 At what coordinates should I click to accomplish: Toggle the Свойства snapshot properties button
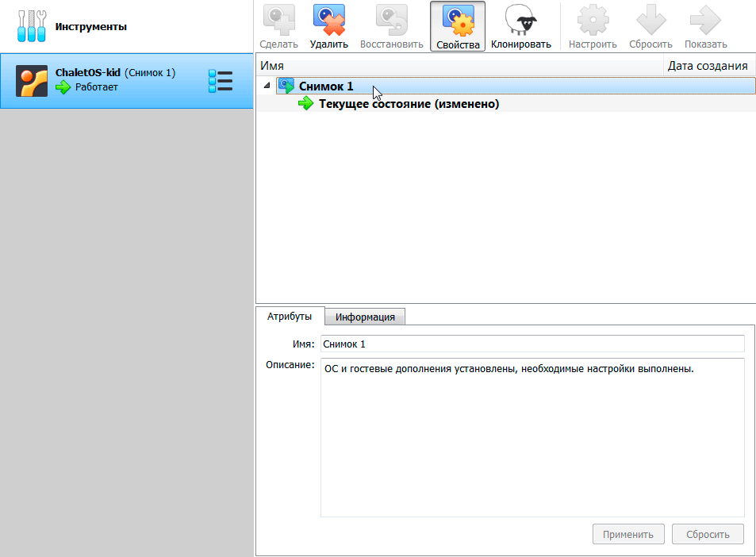[458, 26]
